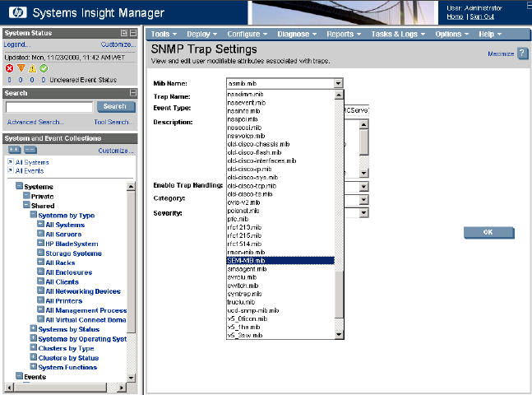Viewport: 532px width, 395px height.
Task: Click the help question mark icon
Action: (x=522, y=53)
